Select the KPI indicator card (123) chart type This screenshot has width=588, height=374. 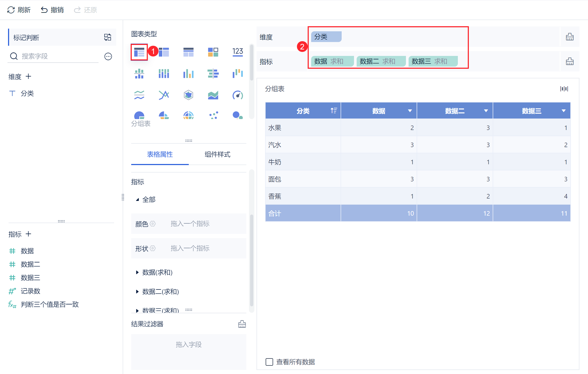click(238, 52)
